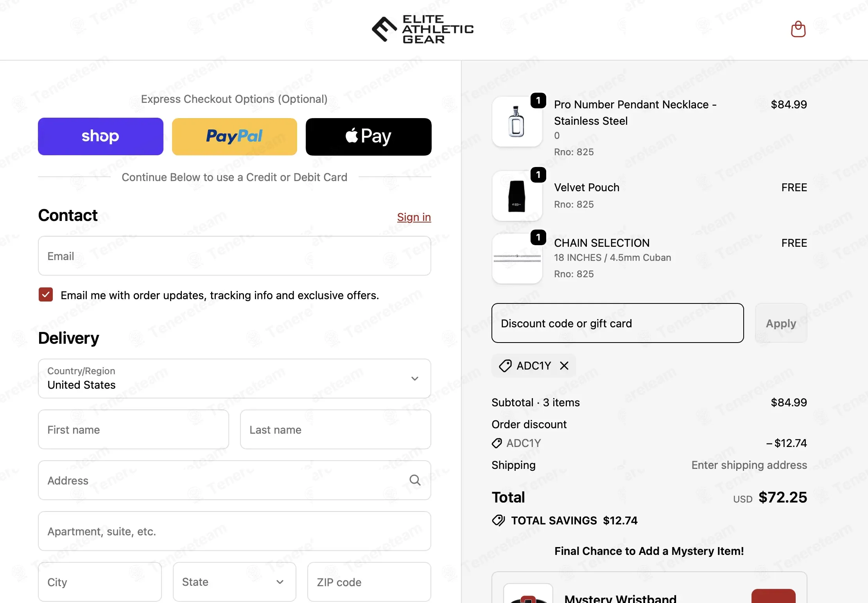Screen dimensions: 868x603
Task: Expand the Country/Region dropdown
Action: coord(235,379)
